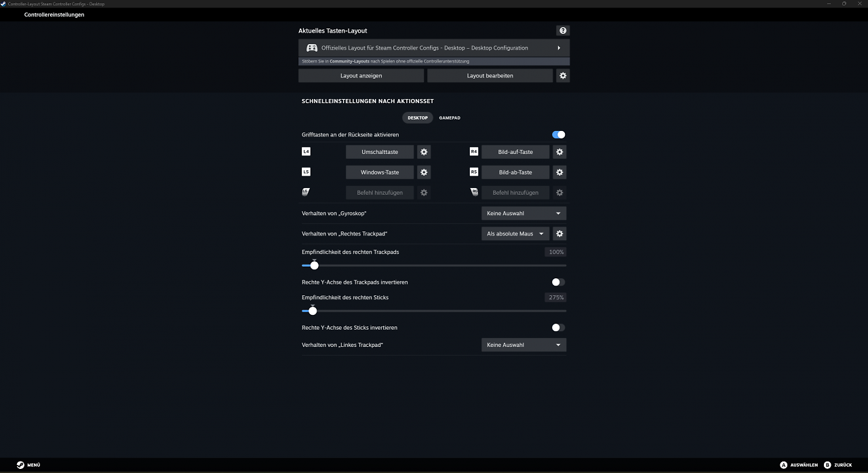
Task: Click the Steam icon in title bar
Action: tap(4, 3)
